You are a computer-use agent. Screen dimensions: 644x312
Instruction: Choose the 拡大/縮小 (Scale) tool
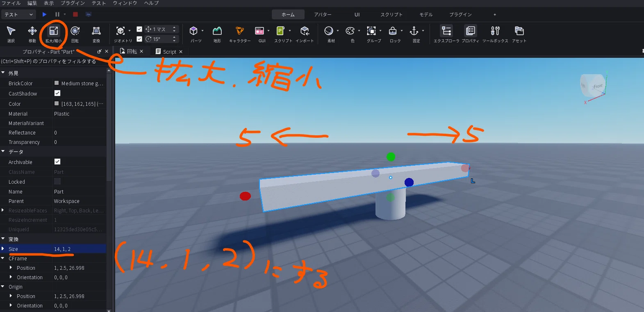(x=54, y=34)
